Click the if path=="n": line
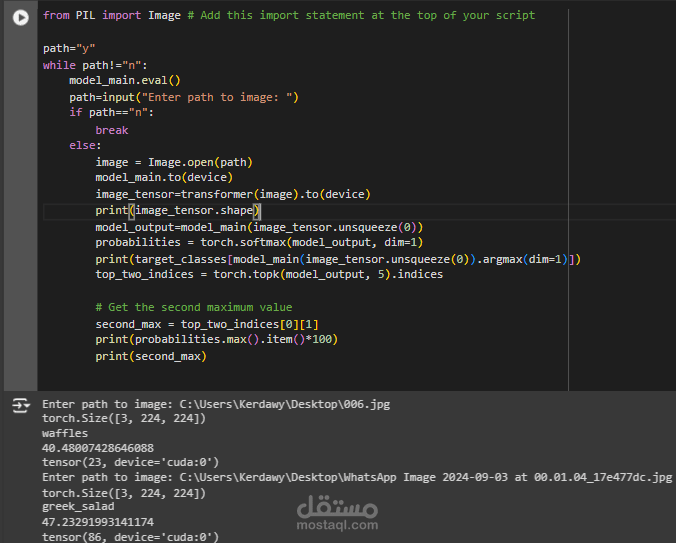 point(111,112)
